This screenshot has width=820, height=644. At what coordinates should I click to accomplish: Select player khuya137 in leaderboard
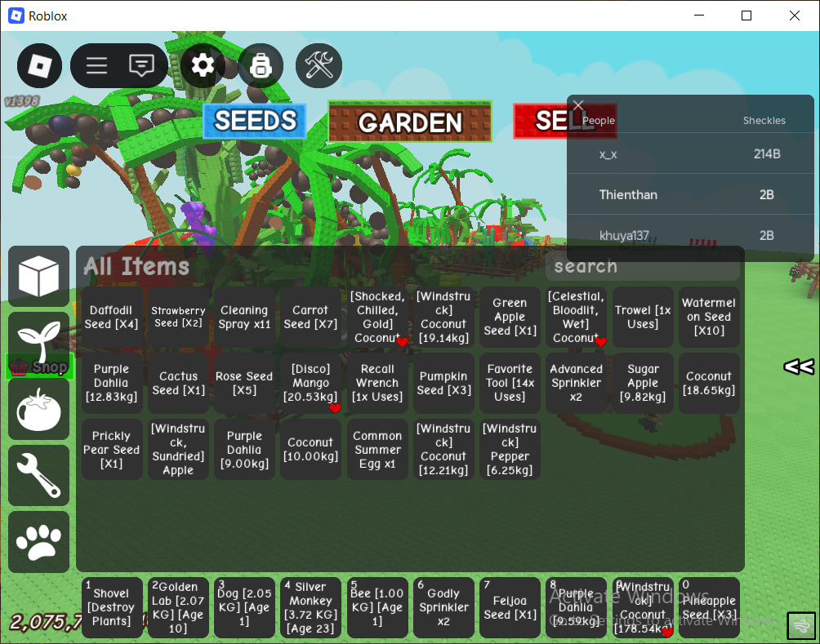[690, 235]
